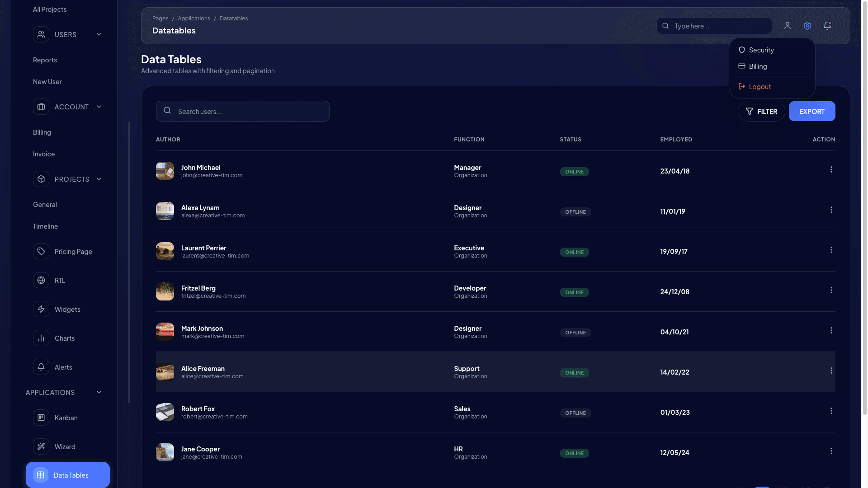Image resolution: width=868 pixels, height=488 pixels.
Task: Open the FILTER options
Action: (761, 111)
